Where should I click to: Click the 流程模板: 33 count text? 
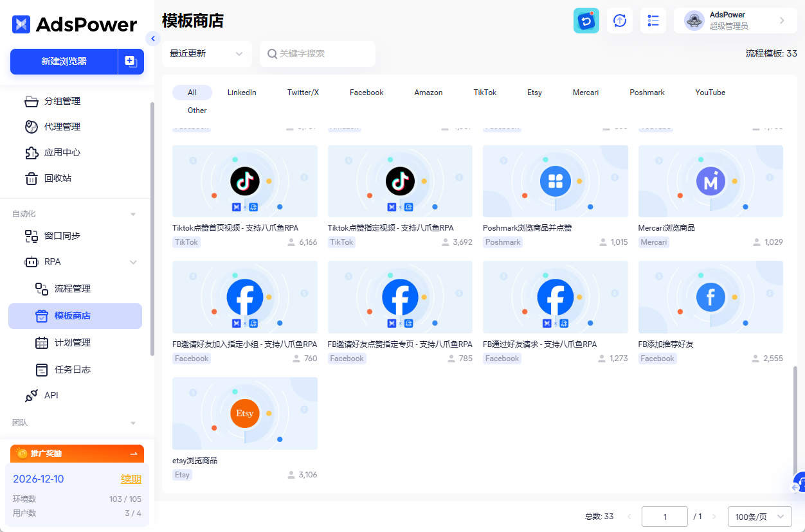pyautogui.click(x=771, y=53)
